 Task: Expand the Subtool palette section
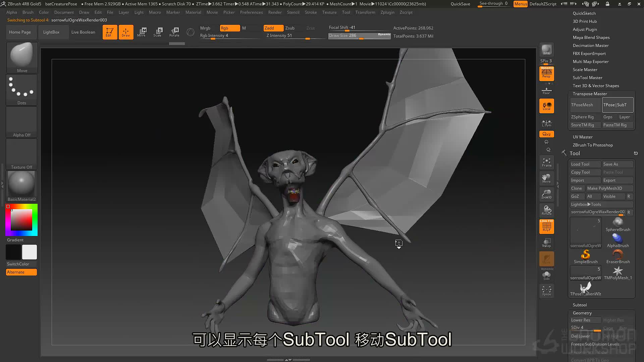(580, 305)
